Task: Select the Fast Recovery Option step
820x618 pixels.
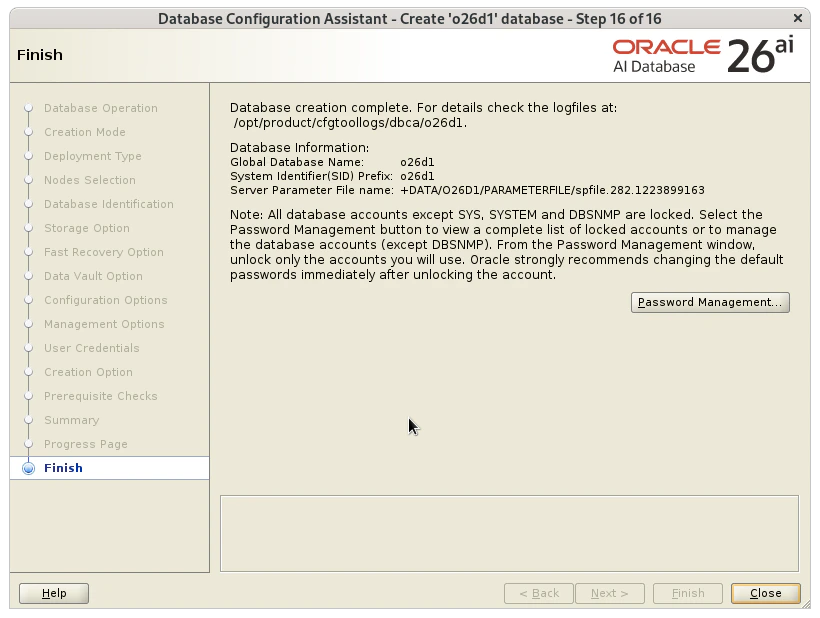Action: tap(104, 251)
